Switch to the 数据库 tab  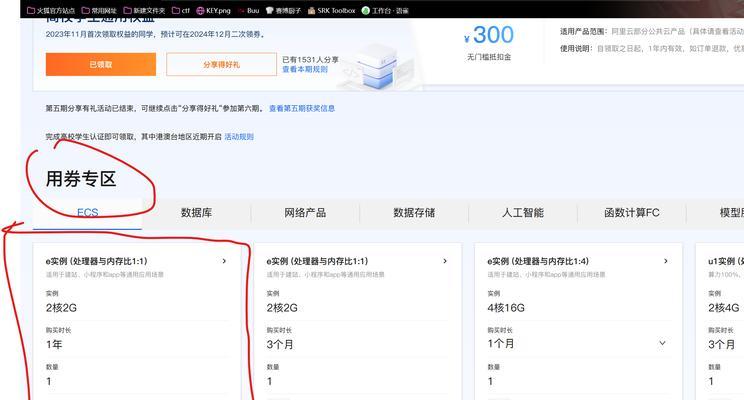pos(196,213)
